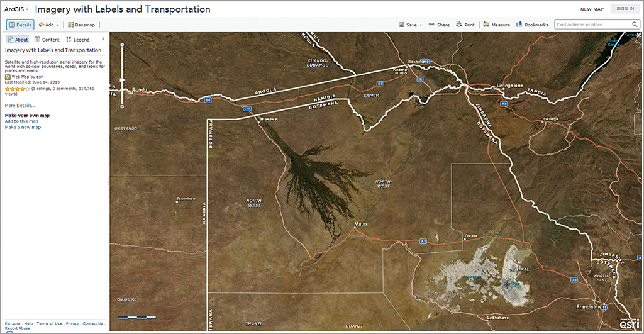
Task: Click the SIGN IN button
Action: [625, 9]
